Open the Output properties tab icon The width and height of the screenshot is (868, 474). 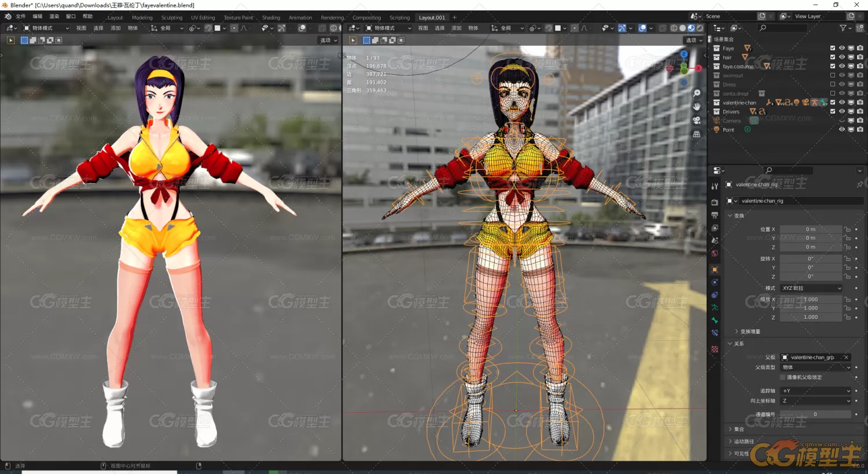coord(715,215)
